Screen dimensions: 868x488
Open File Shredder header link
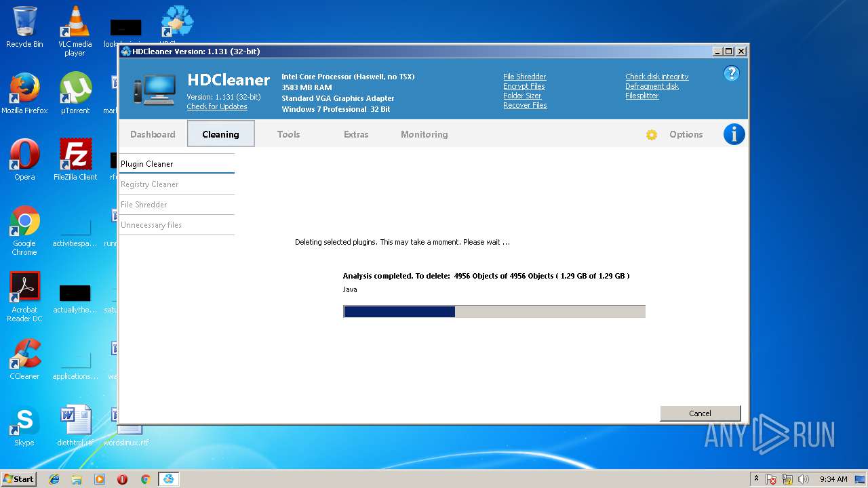point(525,77)
